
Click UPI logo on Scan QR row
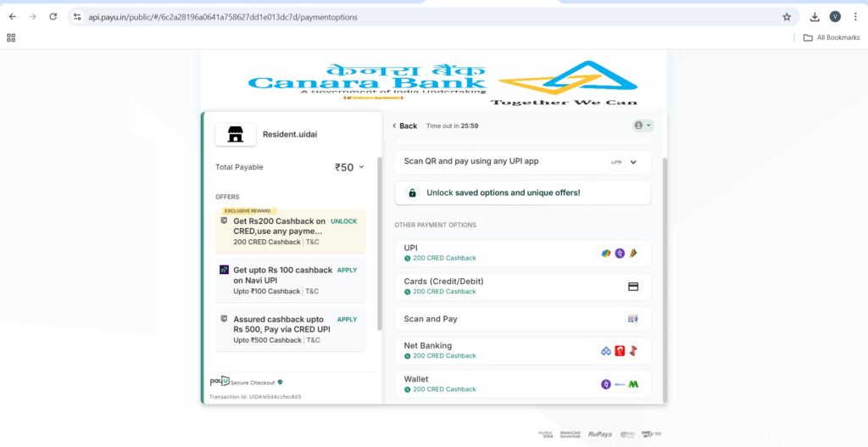click(x=615, y=162)
